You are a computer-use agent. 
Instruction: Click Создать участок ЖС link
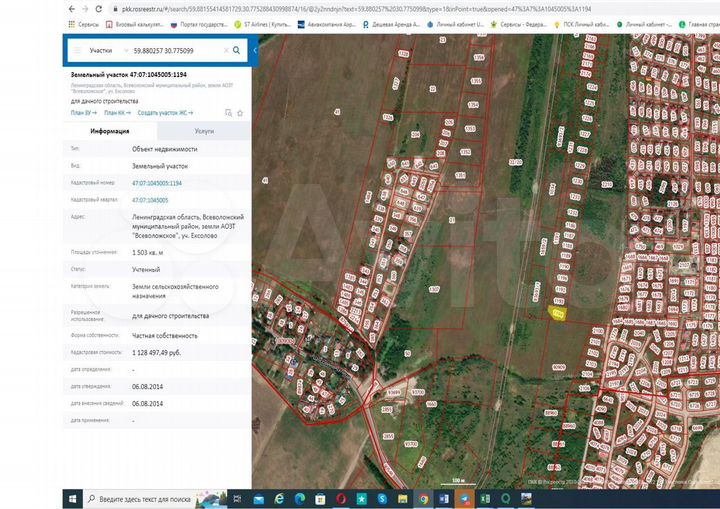point(164,113)
